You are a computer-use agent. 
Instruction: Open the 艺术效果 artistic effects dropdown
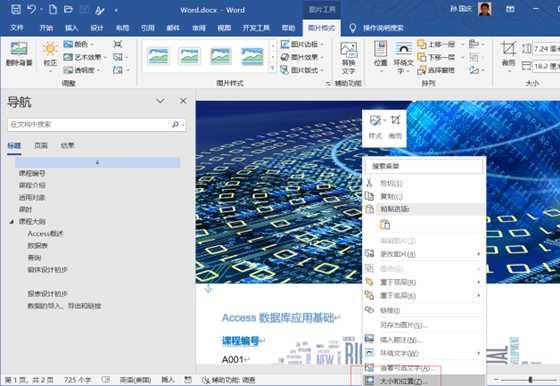[85, 57]
